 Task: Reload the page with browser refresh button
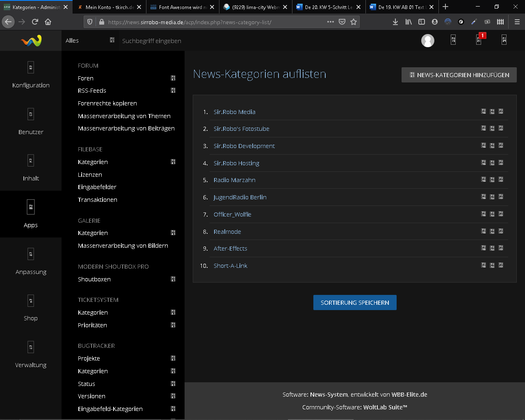[35, 22]
